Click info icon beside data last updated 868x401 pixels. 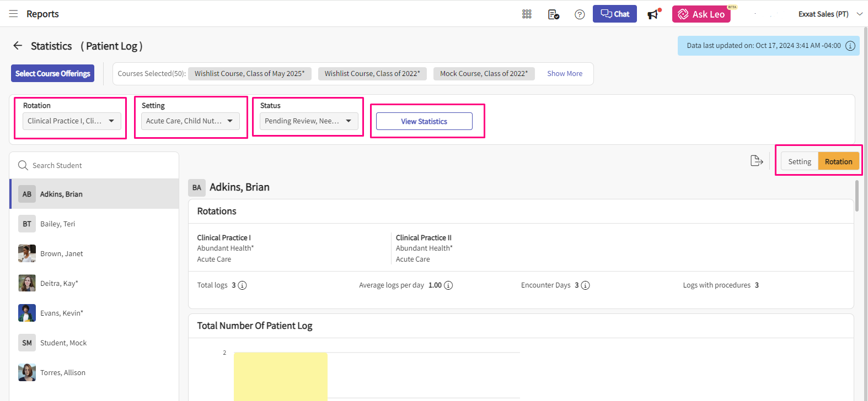click(x=850, y=46)
